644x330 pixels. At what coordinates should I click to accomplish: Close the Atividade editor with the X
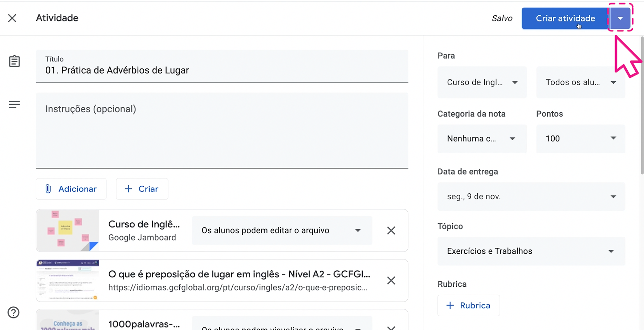12,18
